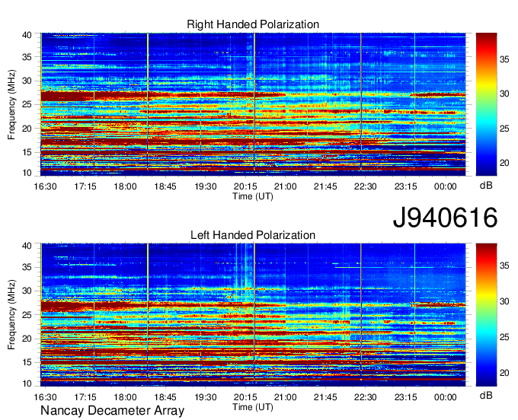Click the Right Handed plot's 'Frequency (MHz)' axis label
This screenshot has height=420, width=518.
[11, 104]
